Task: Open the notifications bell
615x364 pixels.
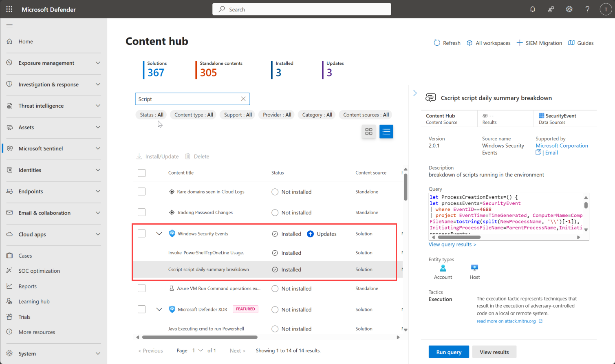Action: click(532, 9)
